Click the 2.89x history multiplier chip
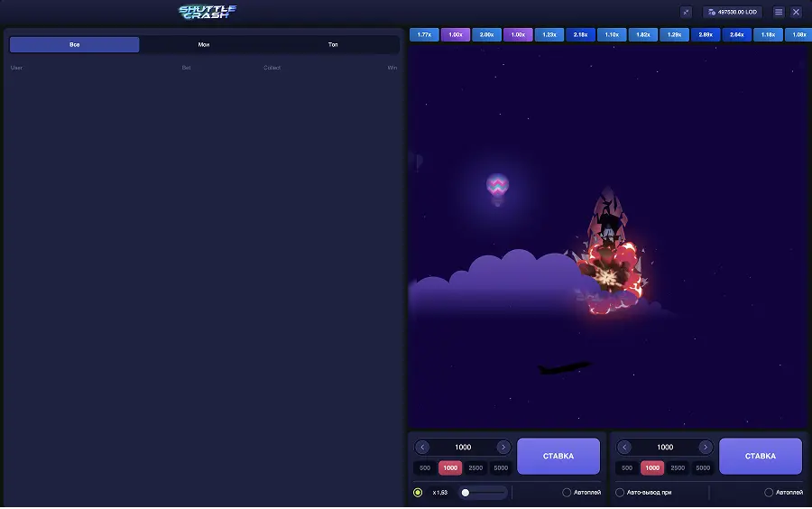Screen dimensions: 812x509 click(x=705, y=34)
